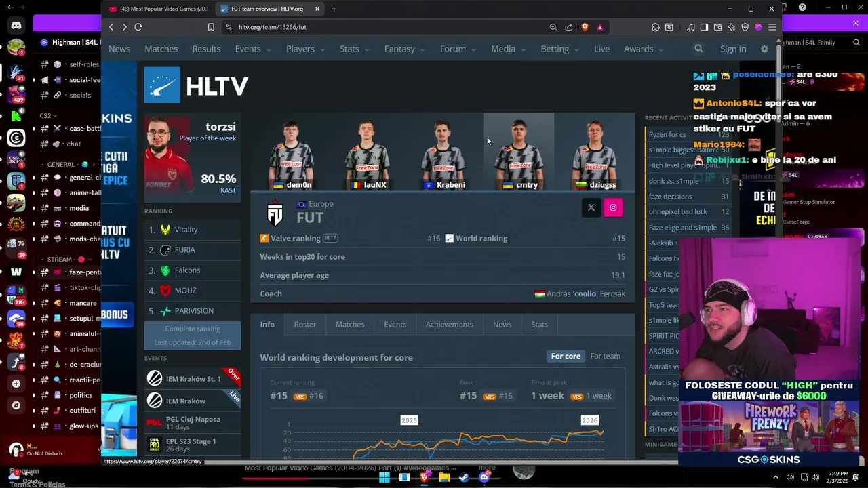Open FUT's X (Twitter) profile
The height and width of the screenshot is (488, 868).
coord(591,207)
